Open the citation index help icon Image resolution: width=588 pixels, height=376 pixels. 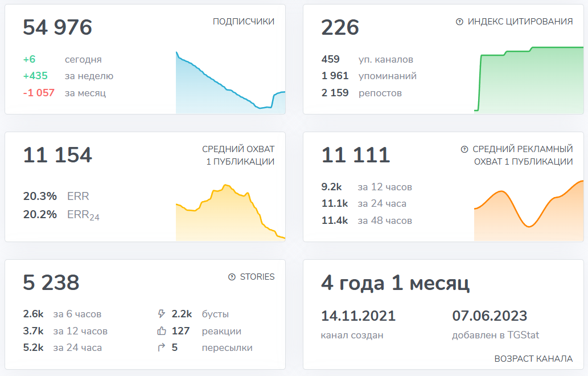tap(460, 22)
